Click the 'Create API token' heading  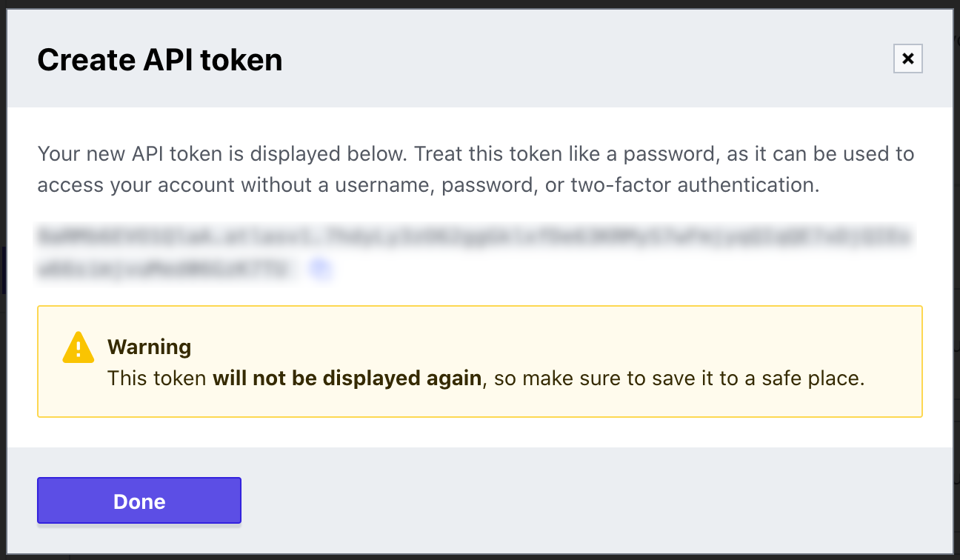point(160,59)
